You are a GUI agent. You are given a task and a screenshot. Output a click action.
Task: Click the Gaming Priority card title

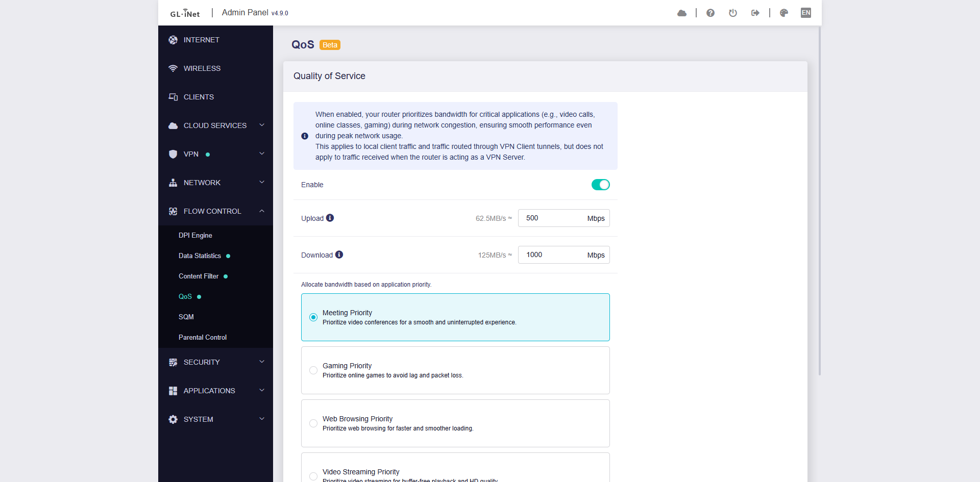pos(347,366)
